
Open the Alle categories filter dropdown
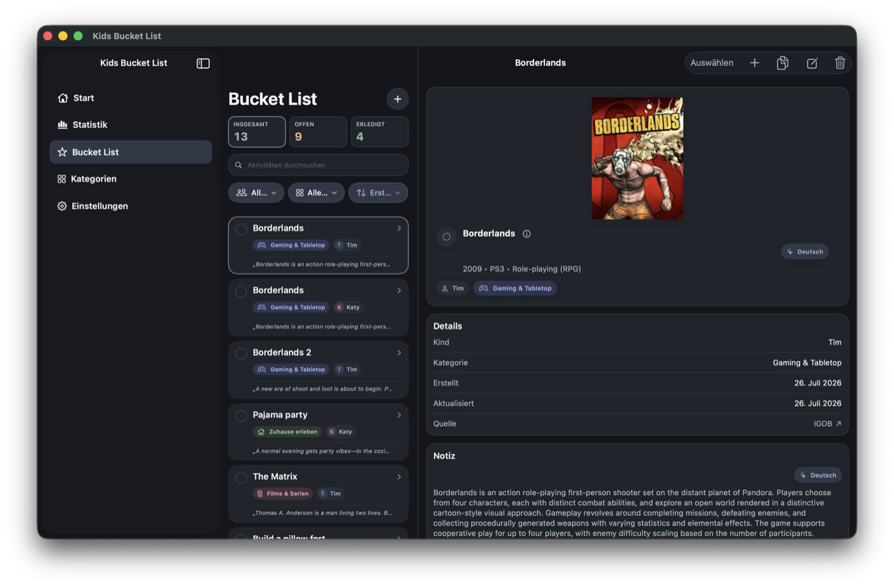coord(316,193)
